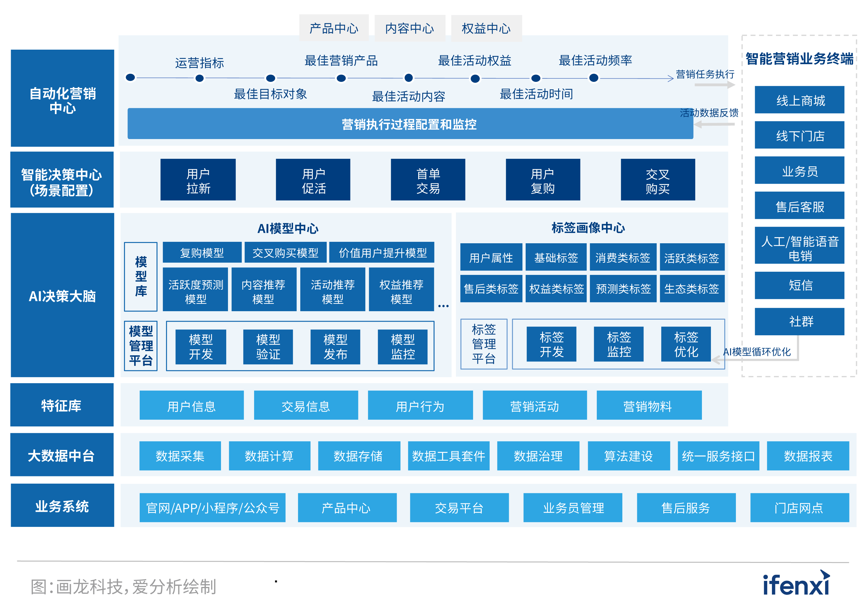Click the 用户行为 feature box
This screenshot has width=866, height=616.
click(x=421, y=405)
